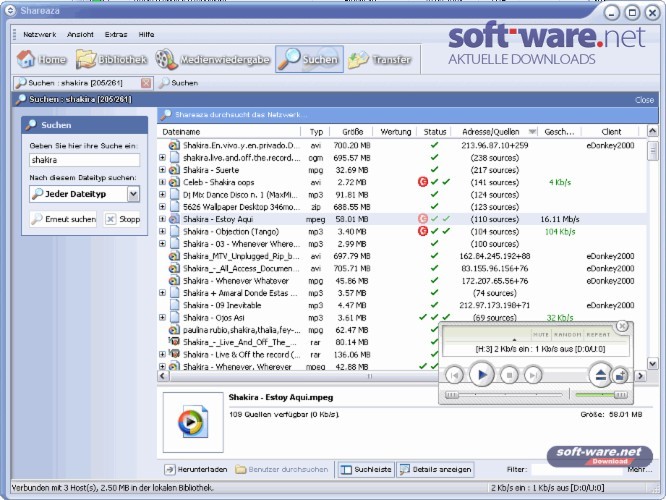Click the Stopp button

[122, 219]
